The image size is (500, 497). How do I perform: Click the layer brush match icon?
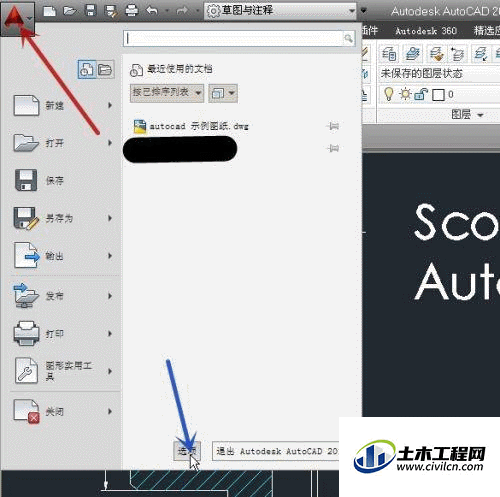[x=436, y=53]
